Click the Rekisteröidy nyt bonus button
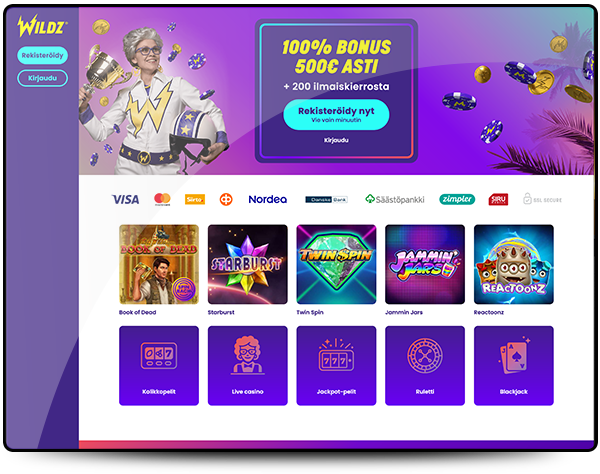Viewport: 600px width, 474px height. (336, 114)
